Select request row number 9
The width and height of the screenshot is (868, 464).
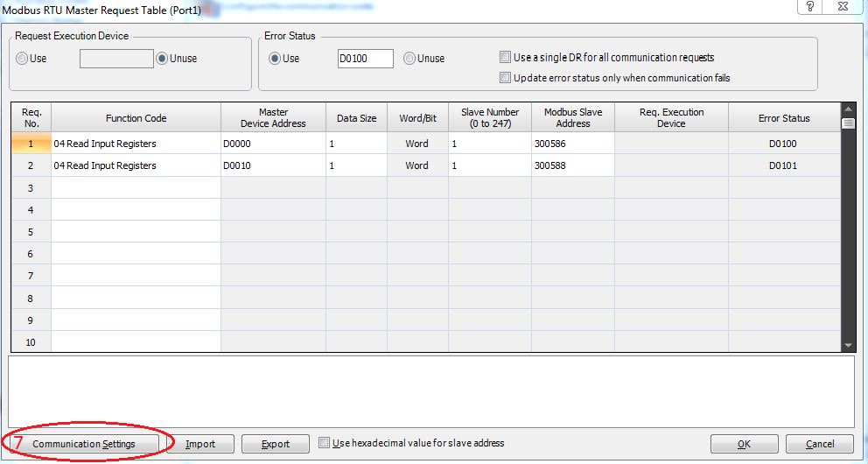(x=31, y=320)
